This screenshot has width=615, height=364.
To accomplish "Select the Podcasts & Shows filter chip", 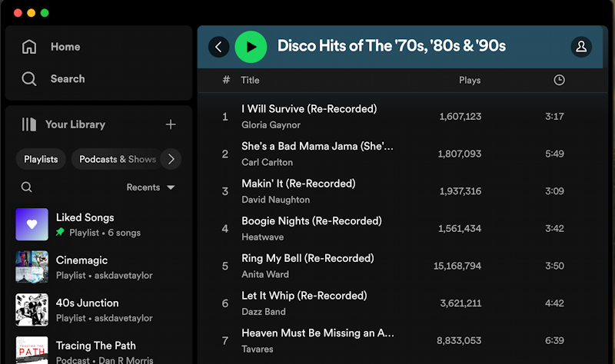I will coord(118,159).
